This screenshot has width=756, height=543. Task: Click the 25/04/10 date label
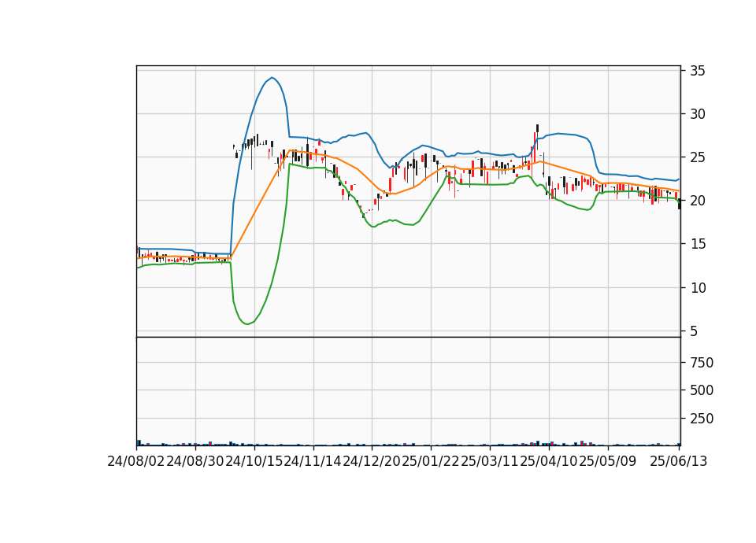pos(549,461)
